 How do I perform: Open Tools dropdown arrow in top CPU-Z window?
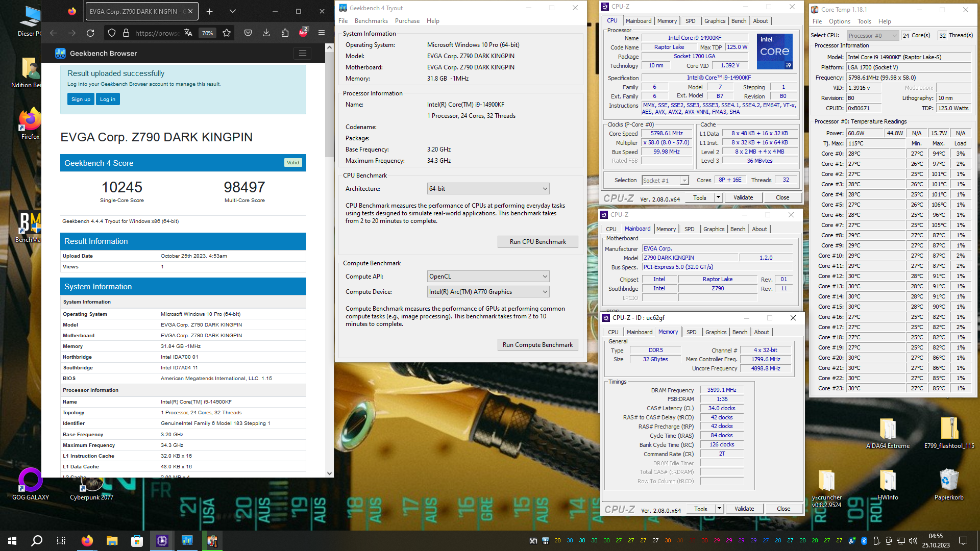[x=718, y=197]
